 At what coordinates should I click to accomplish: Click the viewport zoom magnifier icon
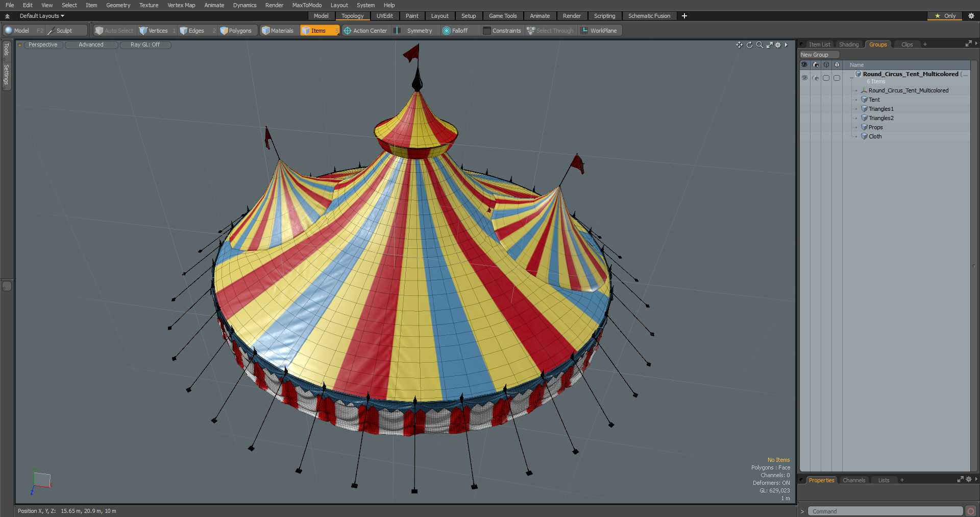[759, 45]
